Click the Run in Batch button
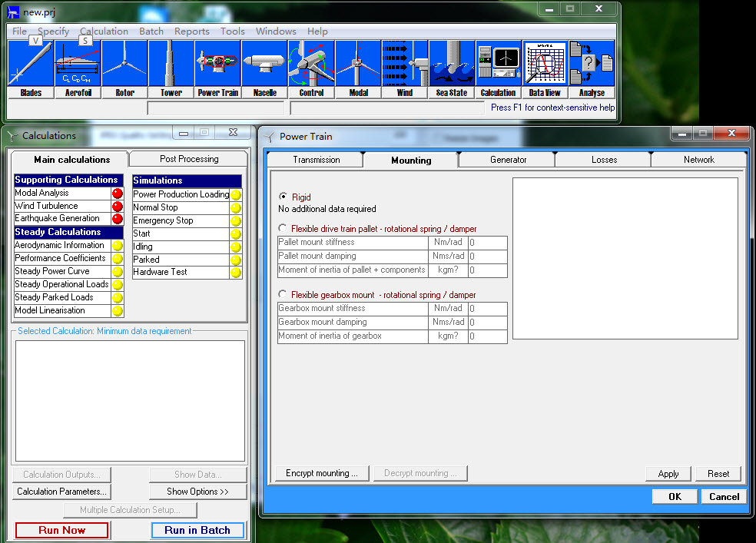 [197, 530]
